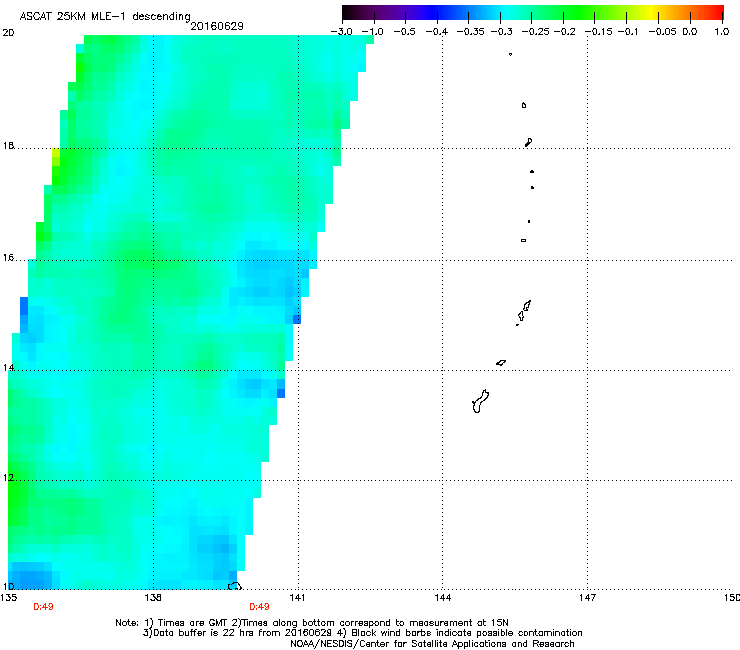Click the -3.0 colorbar label
740x650 pixels.
click(x=341, y=32)
